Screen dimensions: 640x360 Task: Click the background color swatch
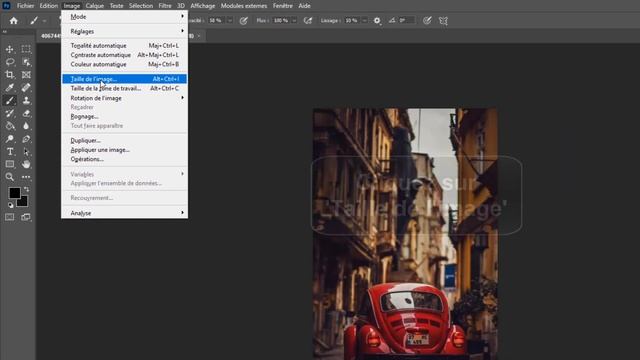coord(22,201)
